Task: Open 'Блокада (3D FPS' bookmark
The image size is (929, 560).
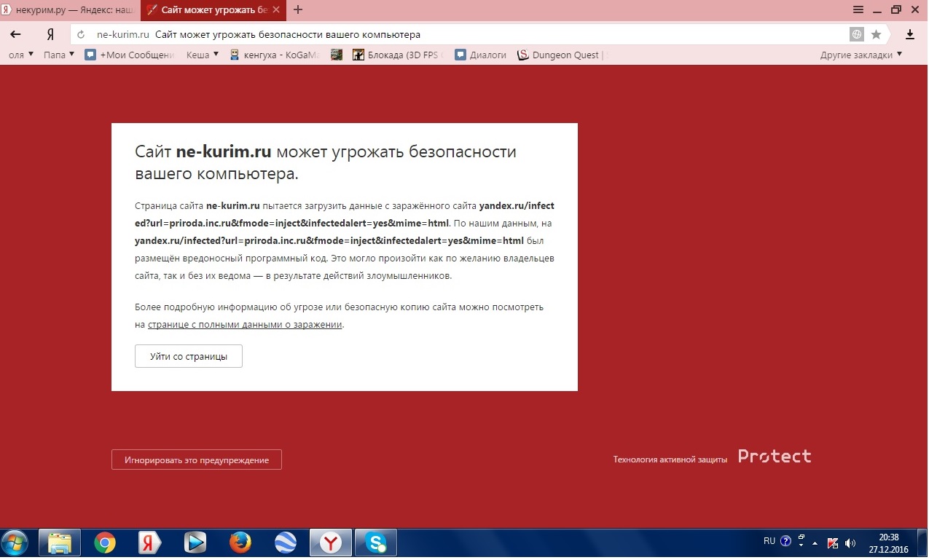Action: coord(398,55)
